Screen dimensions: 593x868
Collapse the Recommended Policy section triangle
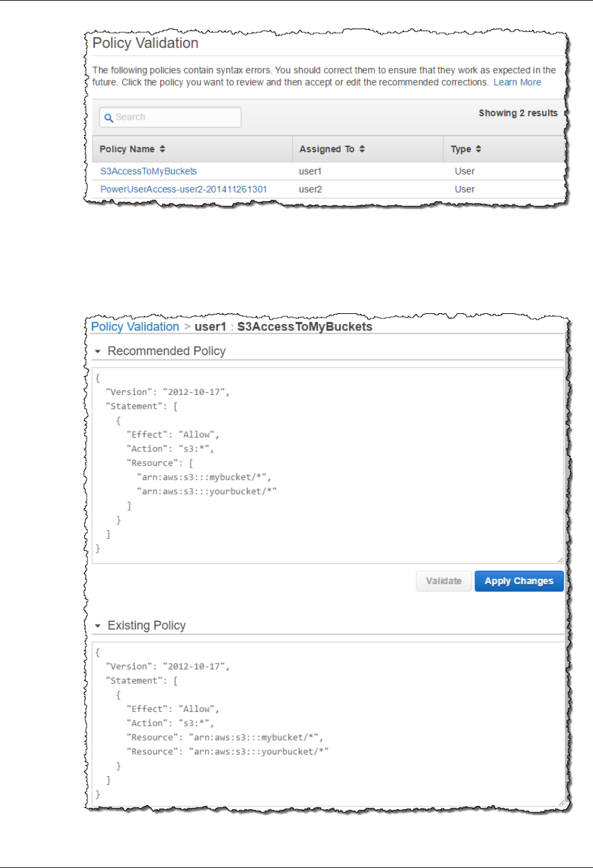pyautogui.click(x=98, y=351)
